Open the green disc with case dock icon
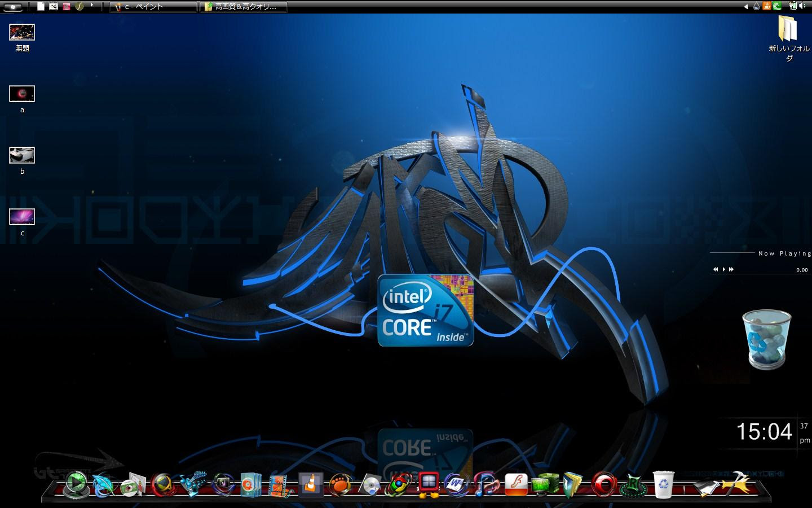The height and width of the screenshot is (508, 812). [x=133, y=484]
